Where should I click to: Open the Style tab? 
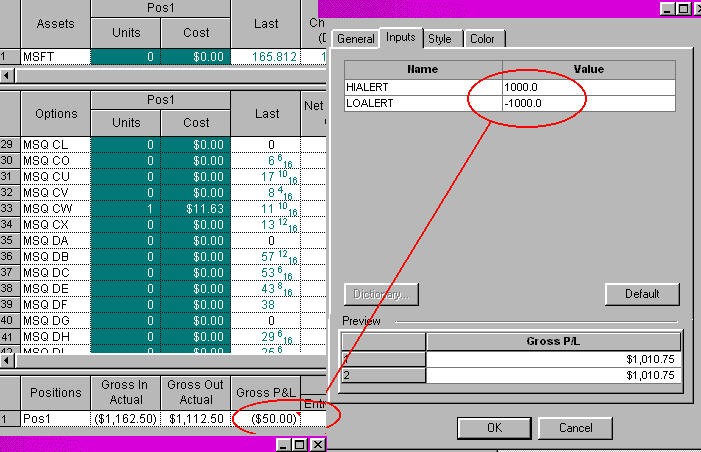440,39
